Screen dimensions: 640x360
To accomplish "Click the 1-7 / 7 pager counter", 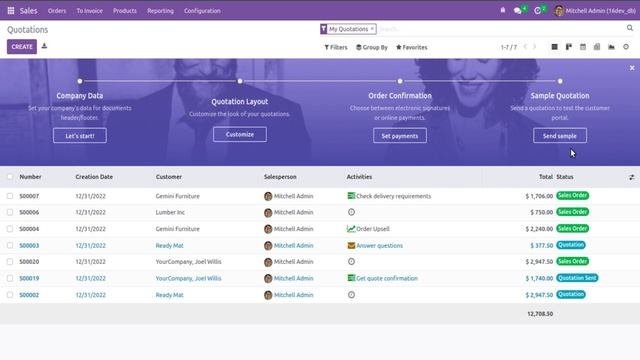I will (509, 47).
